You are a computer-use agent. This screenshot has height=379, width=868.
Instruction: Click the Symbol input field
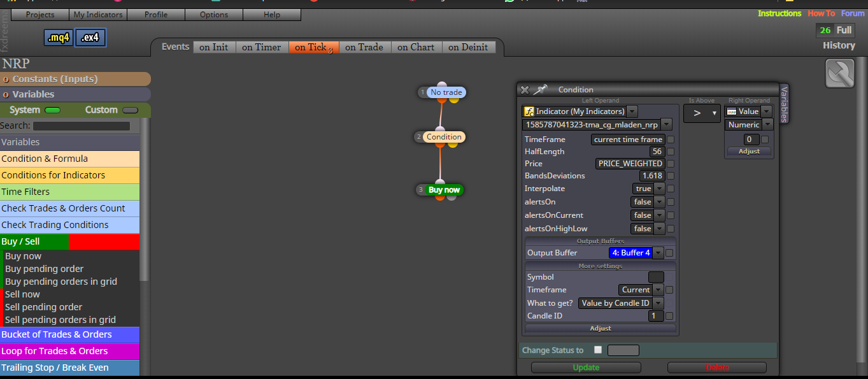click(x=656, y=277)
